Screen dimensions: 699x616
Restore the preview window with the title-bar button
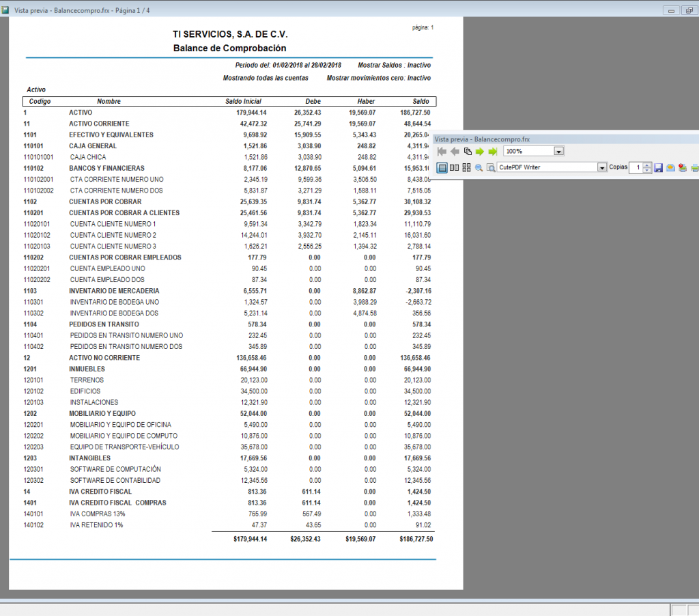(x=689, y=10)
